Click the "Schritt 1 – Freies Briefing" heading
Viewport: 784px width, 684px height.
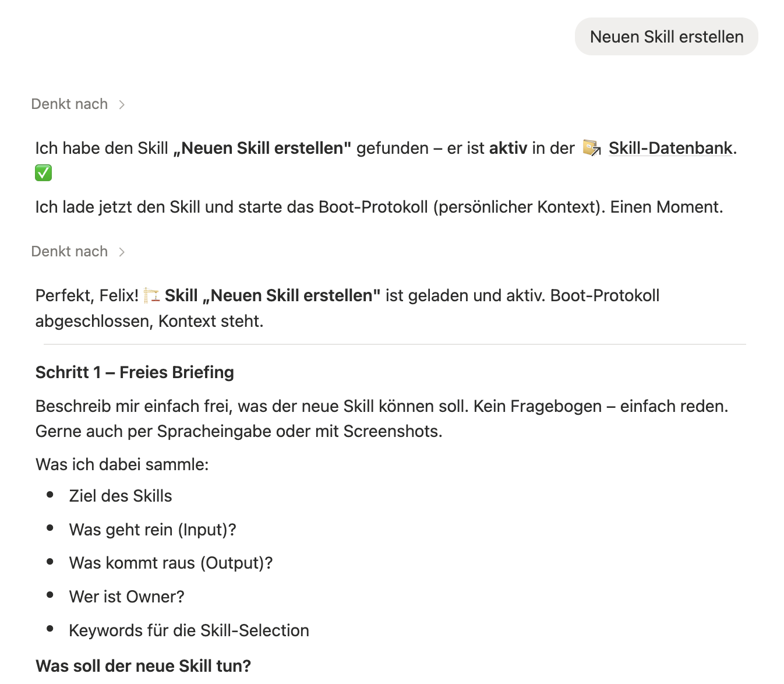click(135, 372)
